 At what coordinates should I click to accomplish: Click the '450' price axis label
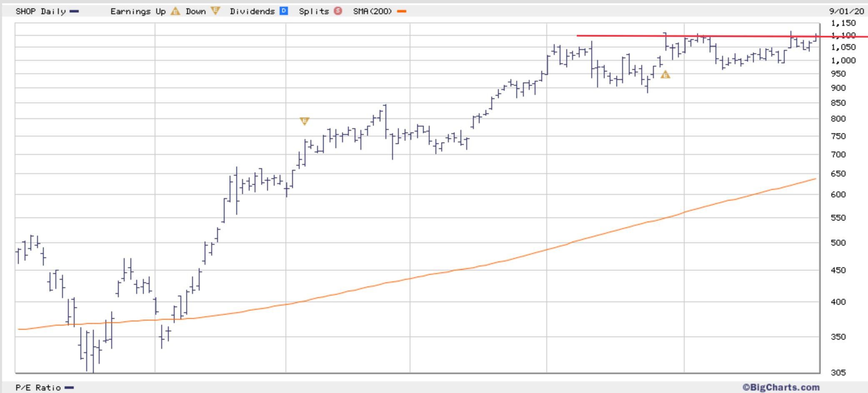pyautogui.click(x=838, y=270)
